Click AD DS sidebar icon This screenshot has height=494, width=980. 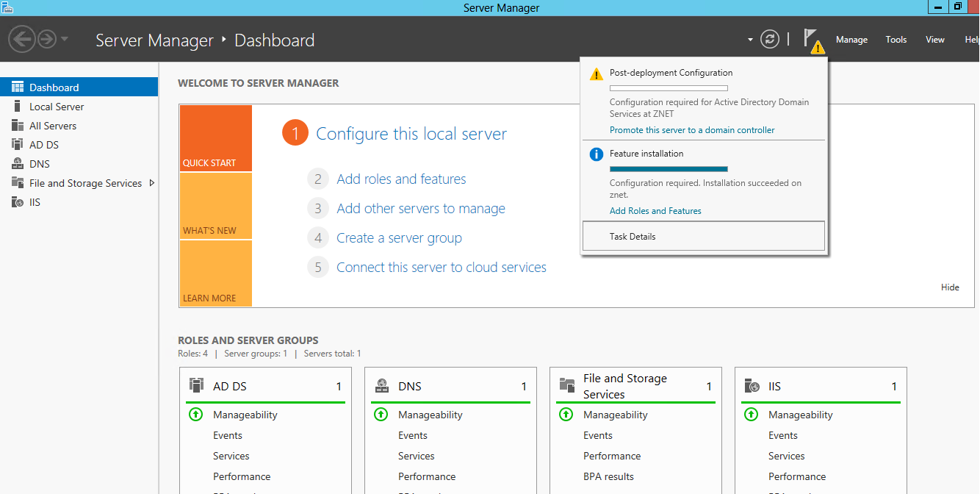point(18,145)
